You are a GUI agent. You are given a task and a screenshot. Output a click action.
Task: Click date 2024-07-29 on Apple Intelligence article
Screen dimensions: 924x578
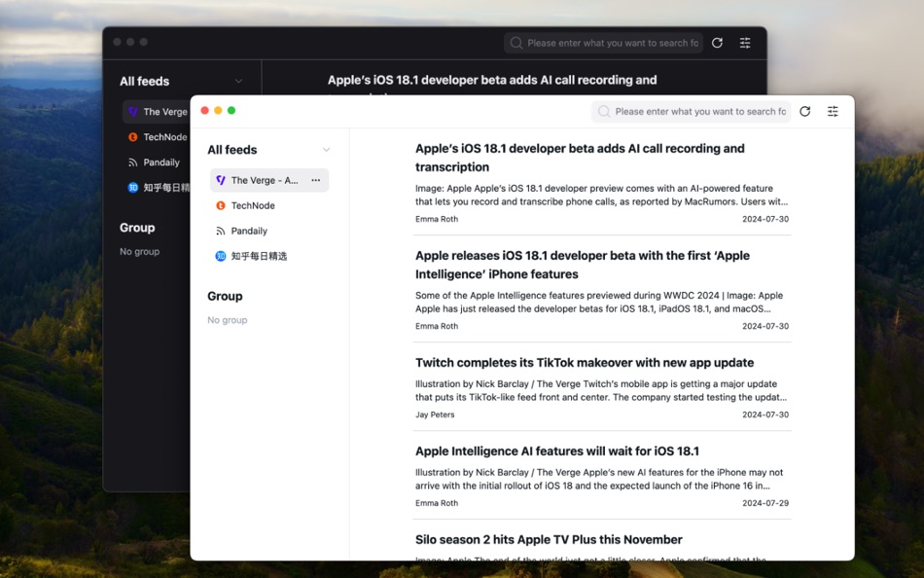[765, 503]
